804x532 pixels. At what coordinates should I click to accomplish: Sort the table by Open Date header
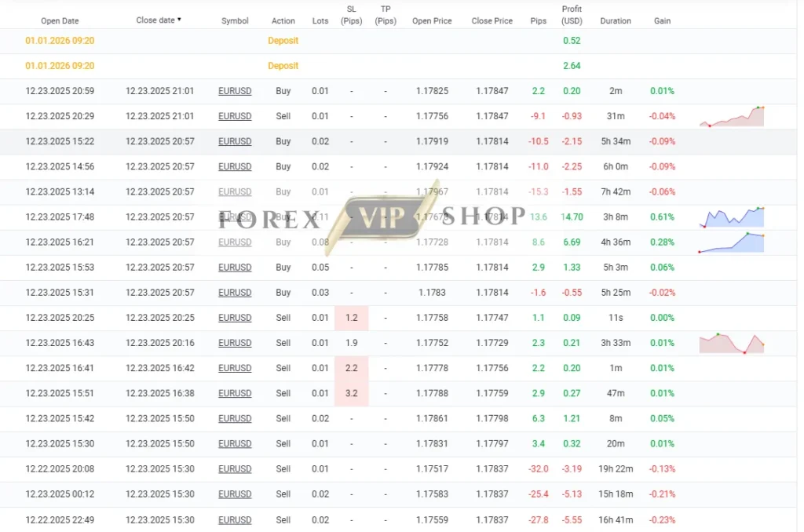[x=60, y=21]
